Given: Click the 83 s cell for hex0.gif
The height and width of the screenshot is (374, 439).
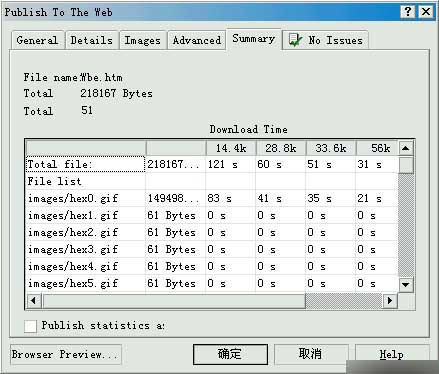Looking at the screenshot, I should (231, 199).
